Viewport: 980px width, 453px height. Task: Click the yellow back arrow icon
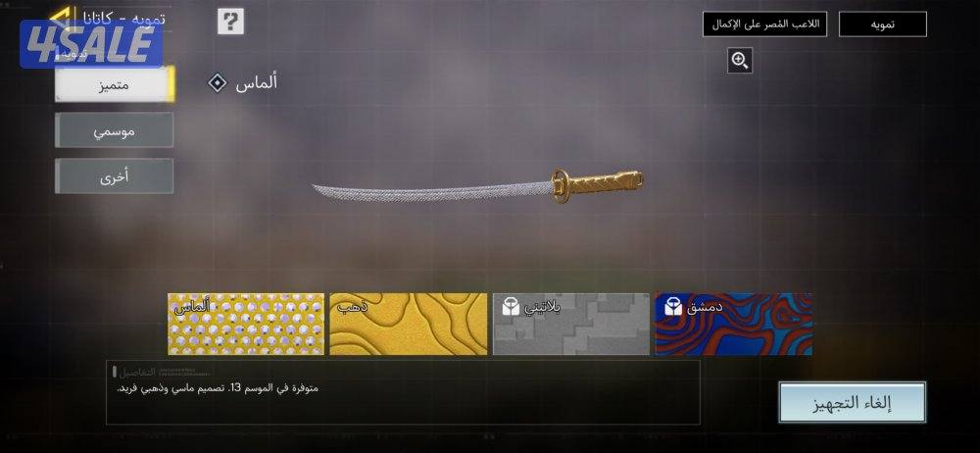click(63, 18)
